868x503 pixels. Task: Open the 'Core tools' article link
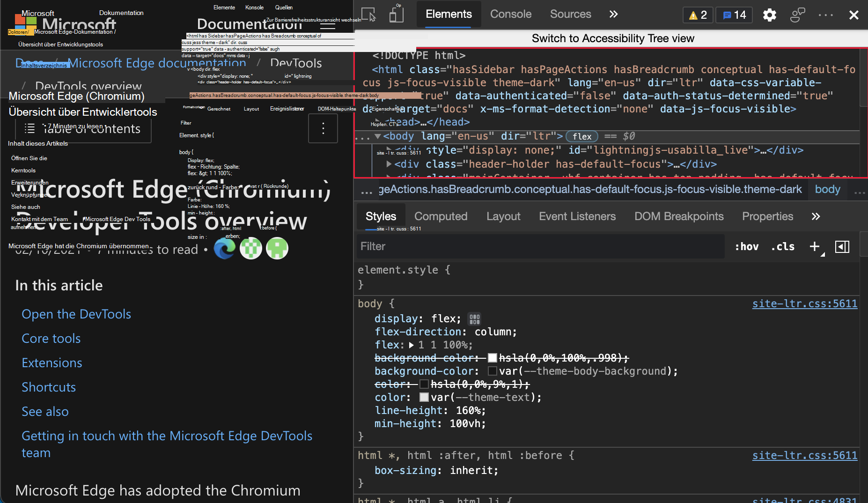pyautogui.click(x=51, y=339)
